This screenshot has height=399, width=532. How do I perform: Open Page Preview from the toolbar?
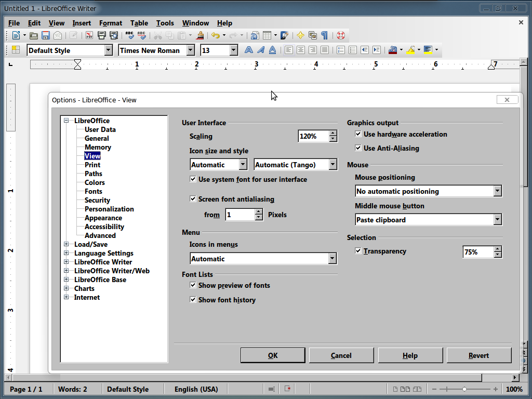(x=114, y=35)
